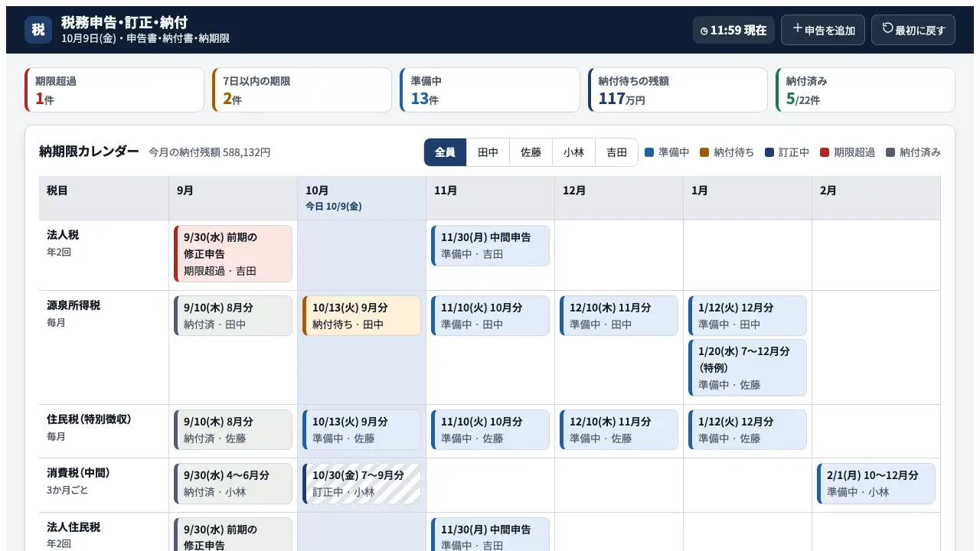Open 法人税 9/30 前期の修正申告 overdue entry
Image resolution: width=980 pixels, height=551 pixels.
(233, 253)
